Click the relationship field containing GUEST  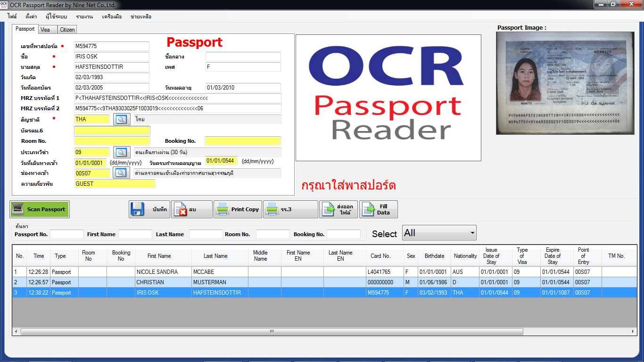click(x=115, y=184)
